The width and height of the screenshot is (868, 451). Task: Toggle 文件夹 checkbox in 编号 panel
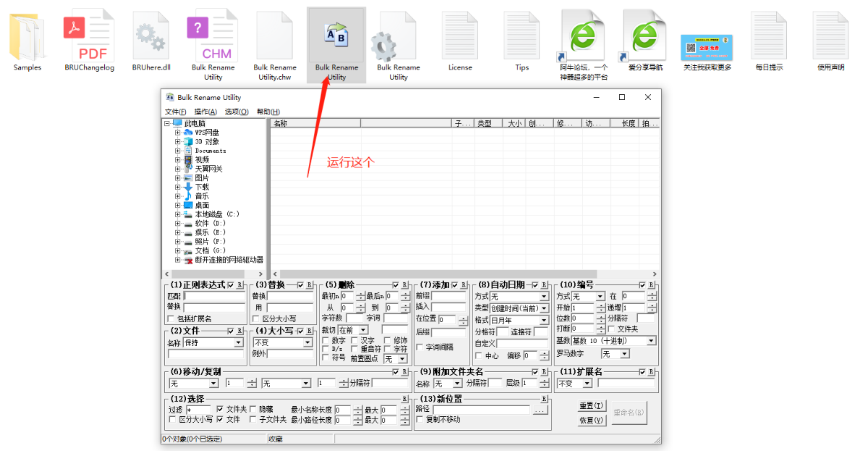pos(612,329)
